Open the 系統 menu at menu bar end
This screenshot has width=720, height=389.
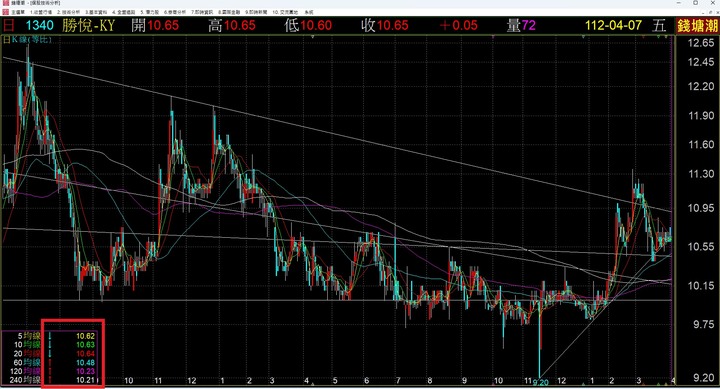[309, 12]
